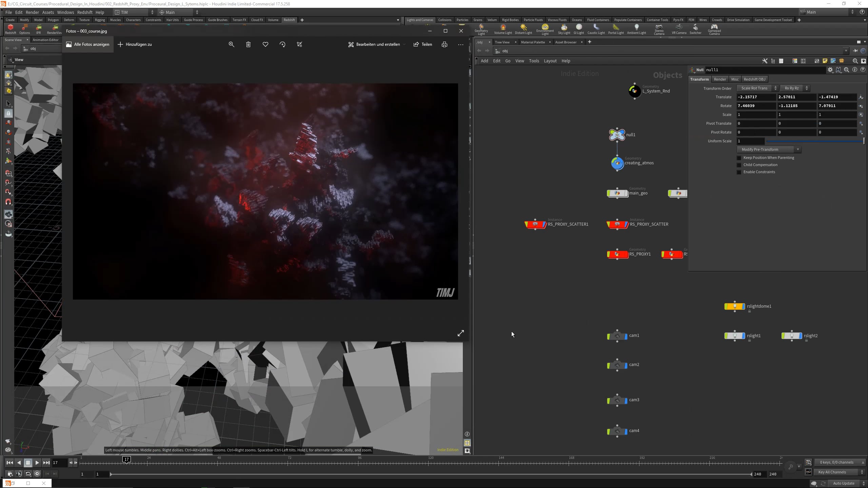This screenshot has height=488, width=868.
Task: Switch to the Redshift OBJ tab
Action: (754, 79)
